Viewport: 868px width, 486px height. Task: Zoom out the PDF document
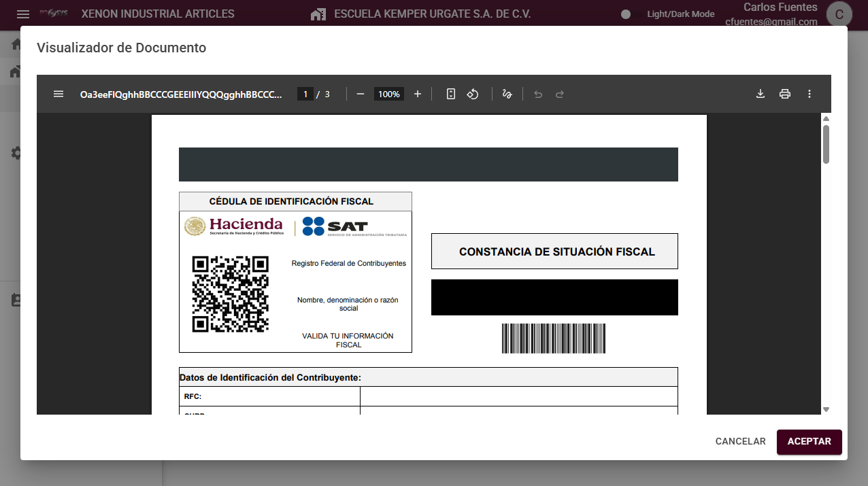pyautogui.click(x=361, y=94)
